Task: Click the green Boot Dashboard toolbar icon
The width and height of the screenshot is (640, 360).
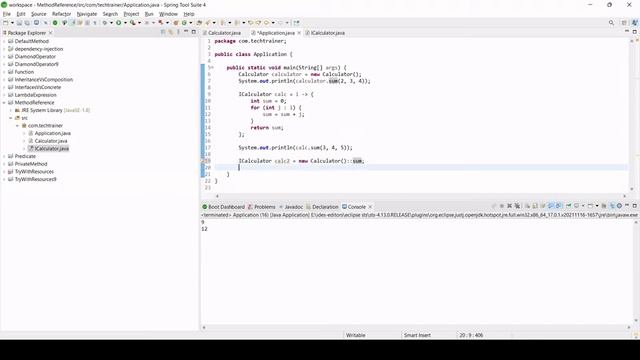Action: (55, 23)
